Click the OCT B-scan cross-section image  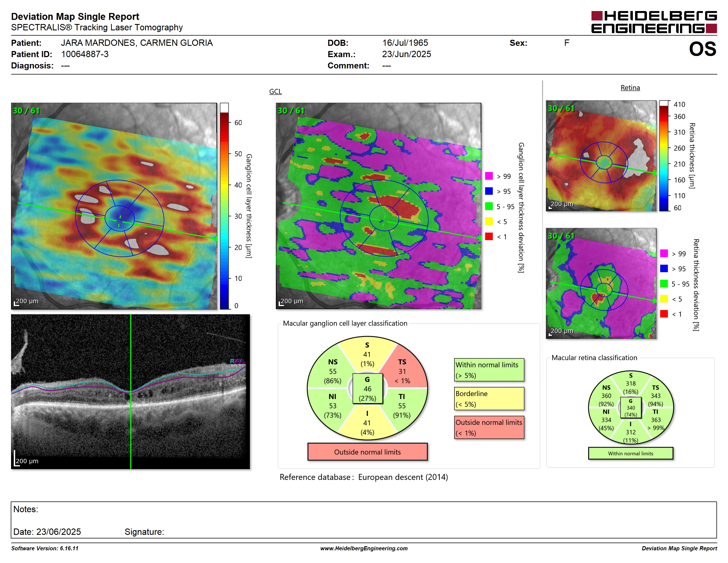[130, 392]
